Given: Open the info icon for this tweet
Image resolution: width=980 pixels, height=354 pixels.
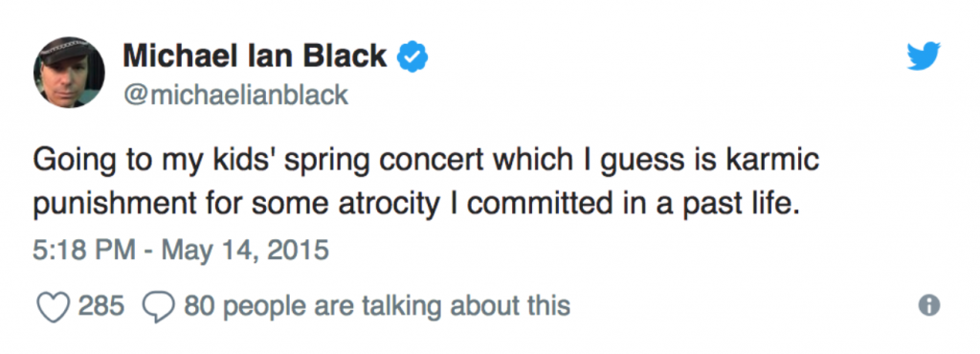Looking at the screenshot, I should coord(929,304).
